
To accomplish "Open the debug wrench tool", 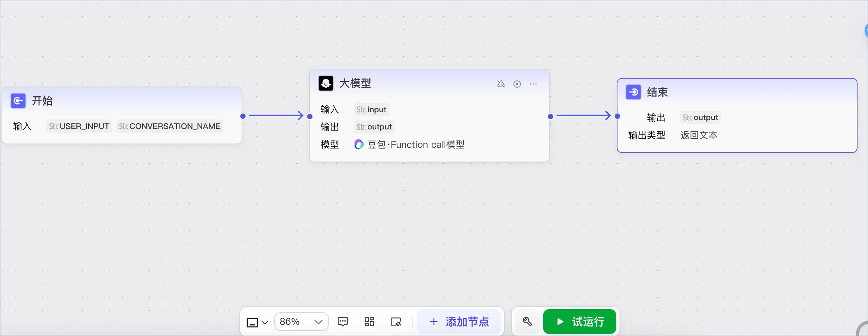I will (527, 322).
